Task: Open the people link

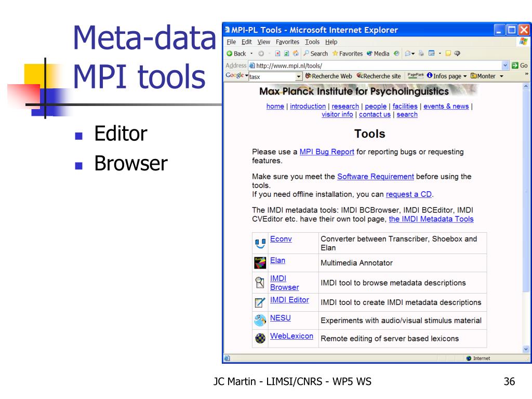Action: click(x=376, y=106)
